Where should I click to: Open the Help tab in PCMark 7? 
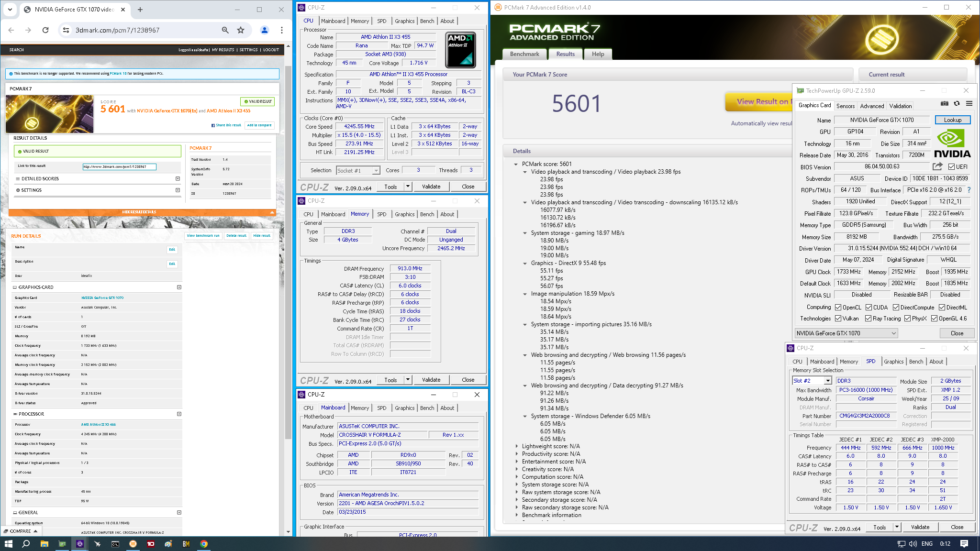[598, 54]
